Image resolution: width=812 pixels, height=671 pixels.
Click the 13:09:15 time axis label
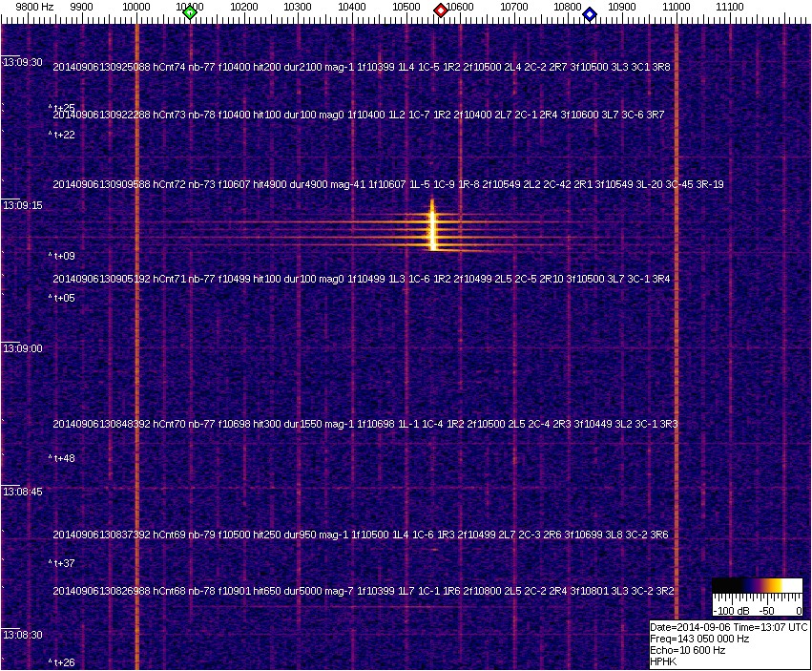click(23, 205)
